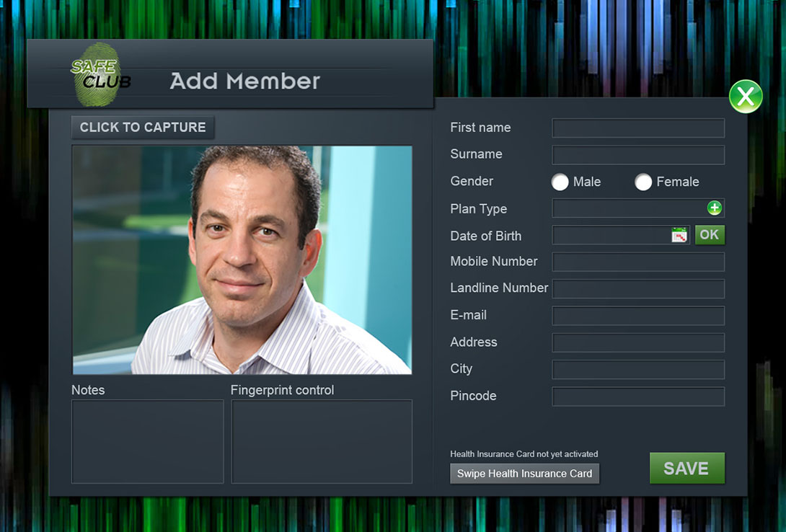
Task: Focus the Pincode input field
Action: (x=638, y=396)
